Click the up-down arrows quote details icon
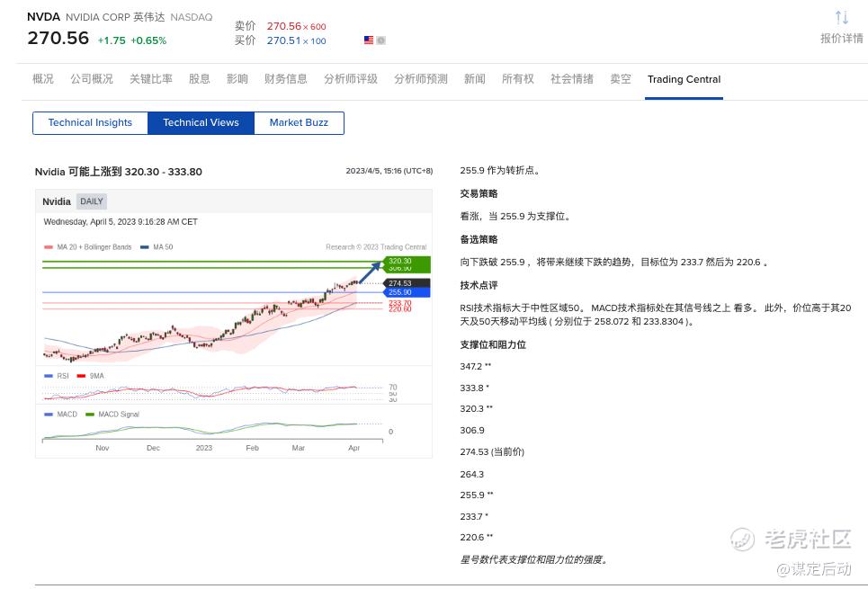 click(x=841, y=18)
